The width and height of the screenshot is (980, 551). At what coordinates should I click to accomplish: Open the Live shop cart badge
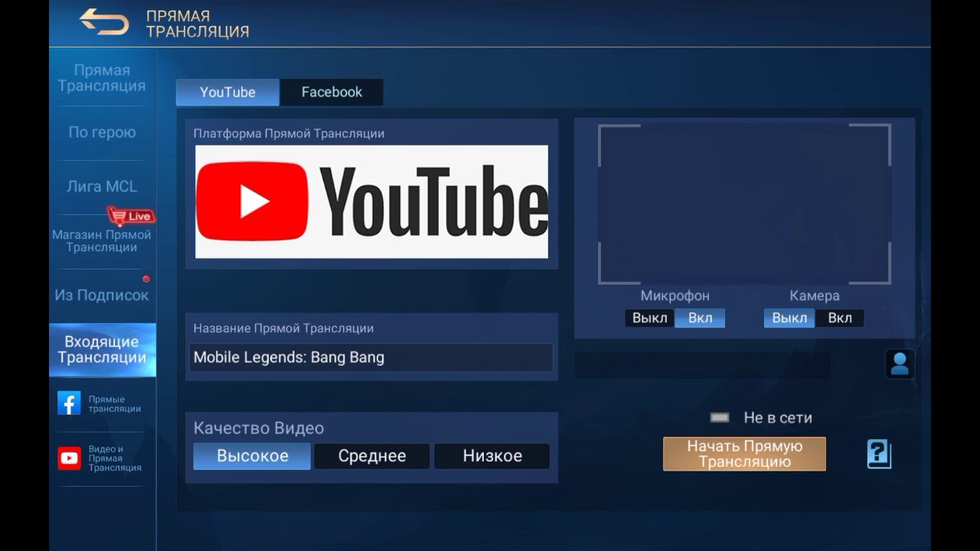130,216
